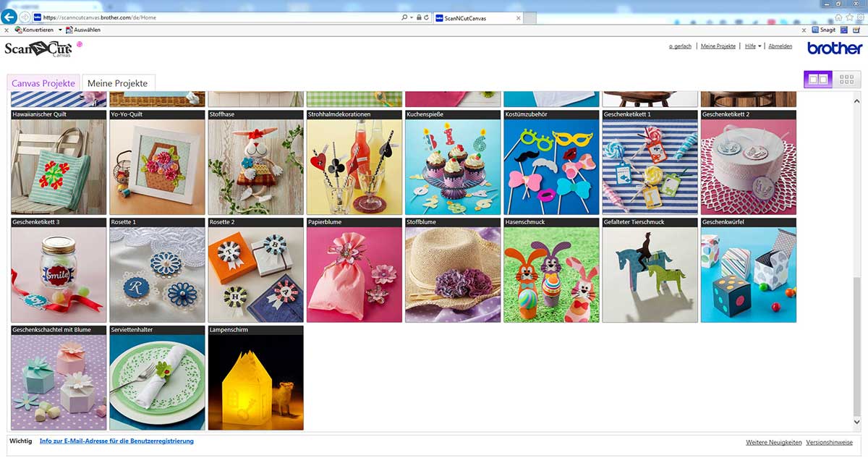
Task: Click the brother brand logo
Action: 835,48
